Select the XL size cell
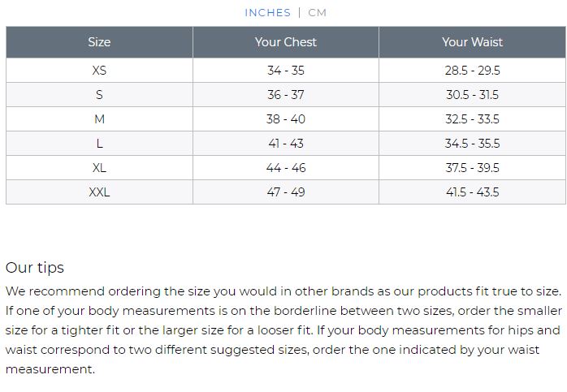Screen dimensions: 567x392 [99, 168]
